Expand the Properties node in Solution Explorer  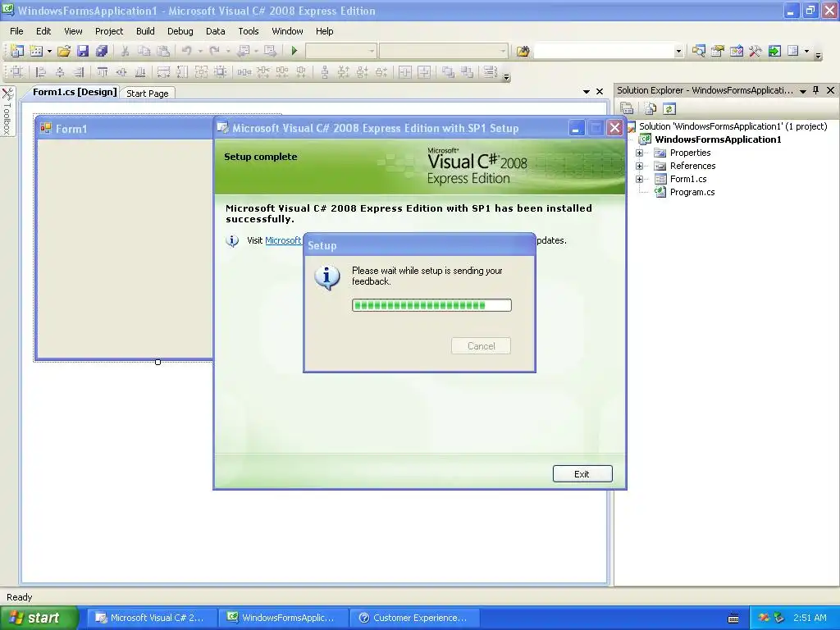click(x=639, y=153)
